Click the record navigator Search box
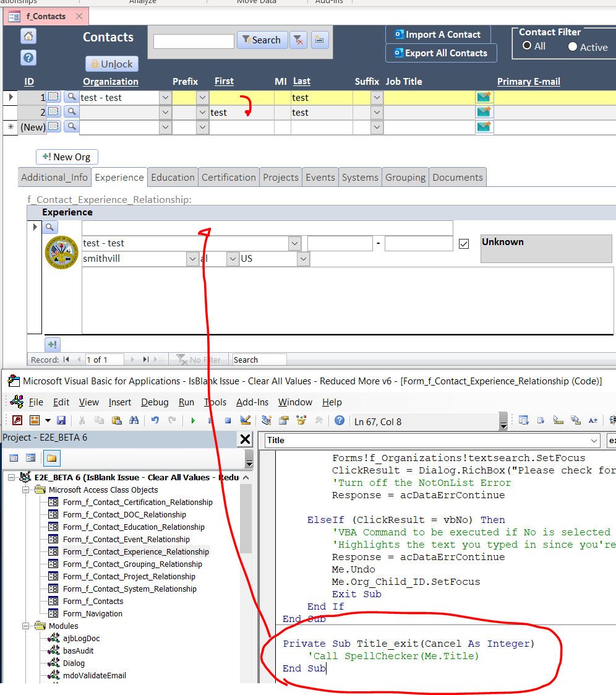Screen dimensions: 616x695 pos(260,360)
